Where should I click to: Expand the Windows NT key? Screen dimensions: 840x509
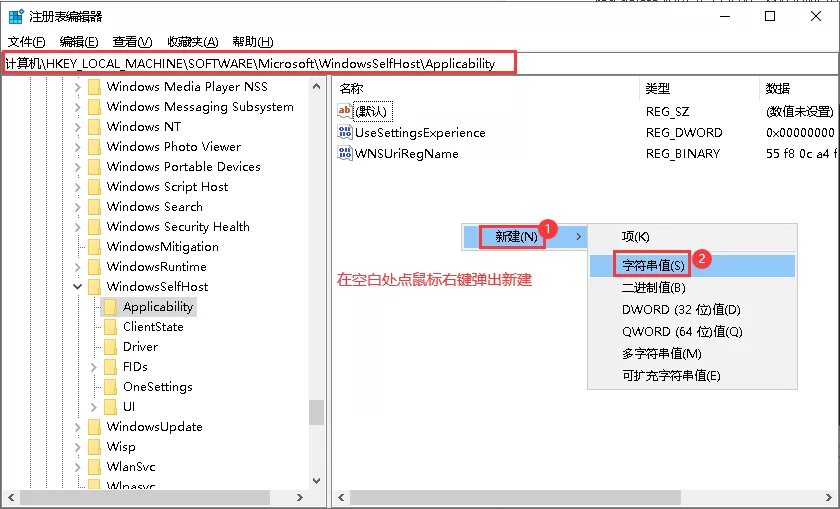(x=78, y=127)
